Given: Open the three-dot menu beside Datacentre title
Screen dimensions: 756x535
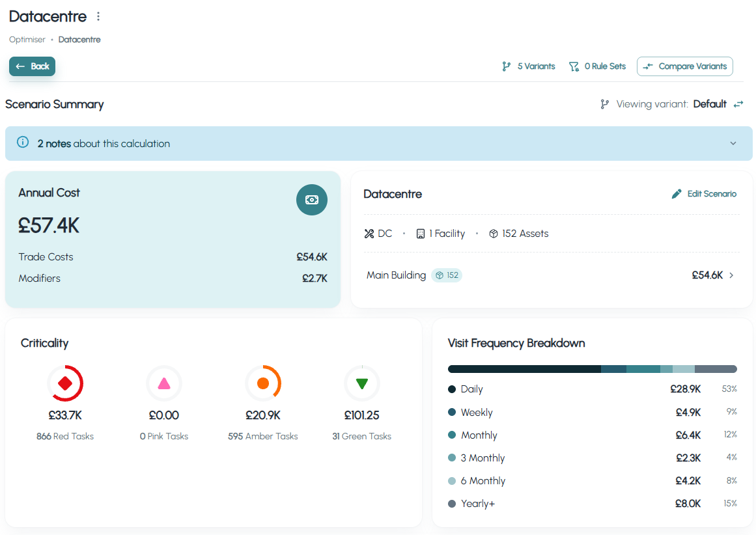Looking at the screenshot, I should (98, 16).
